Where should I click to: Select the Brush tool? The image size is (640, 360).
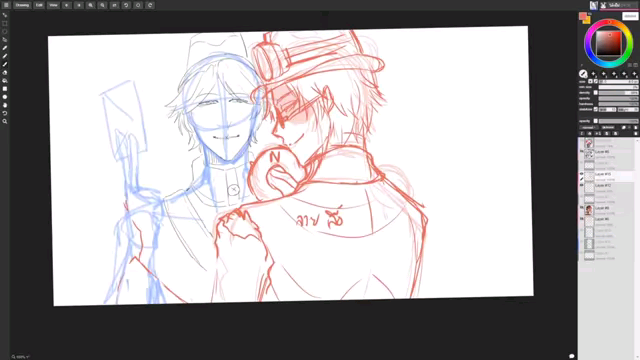tap(5, 64)
